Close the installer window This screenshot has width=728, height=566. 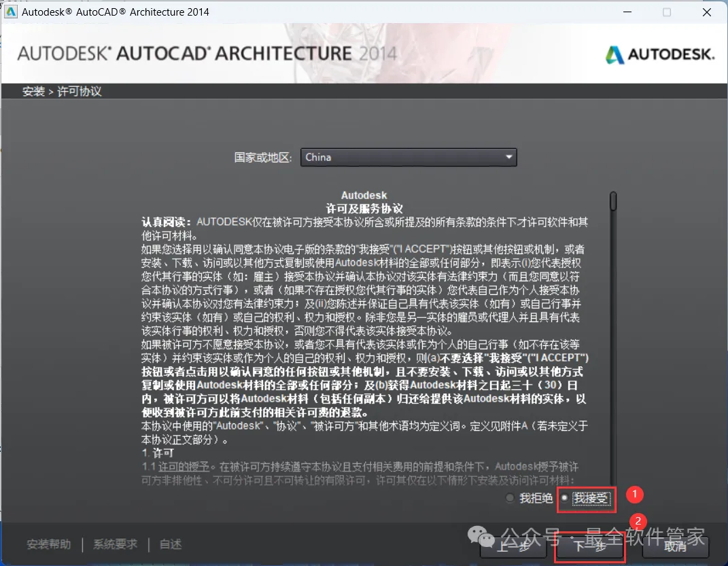click(707, 12)
